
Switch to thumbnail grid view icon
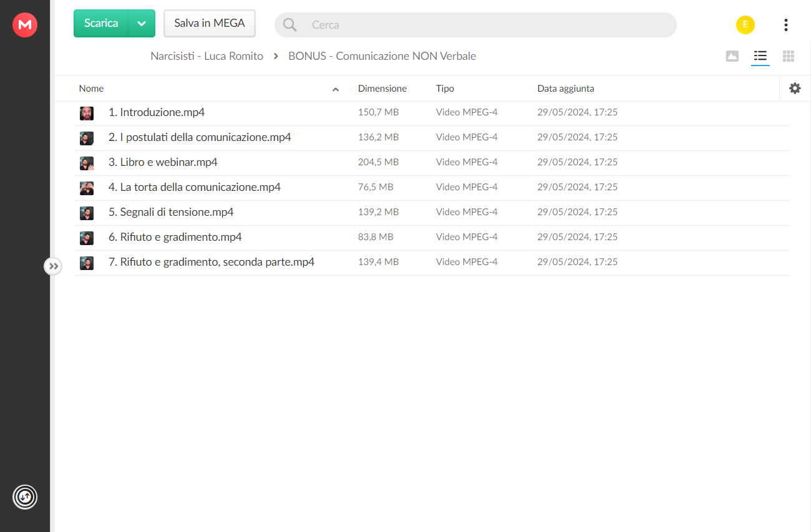click(x=789, y=56)
